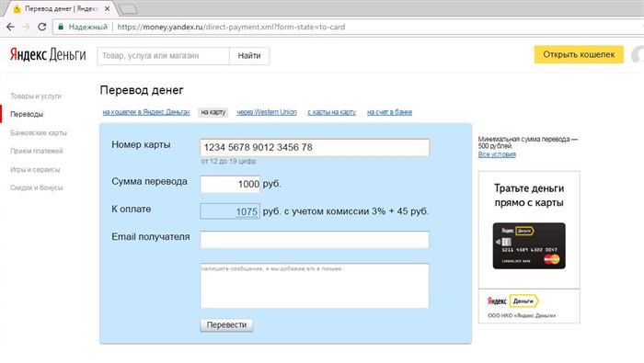Open Прием платежей in sidebar
The image size is (644, 363).
point(37,151)
